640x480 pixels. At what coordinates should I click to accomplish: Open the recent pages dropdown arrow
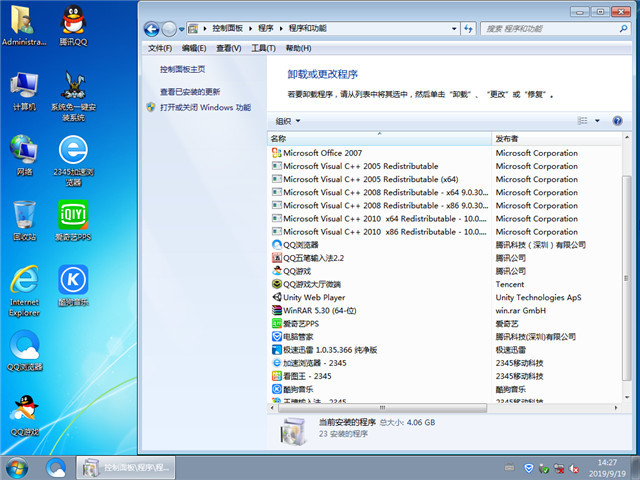(181, 29)
